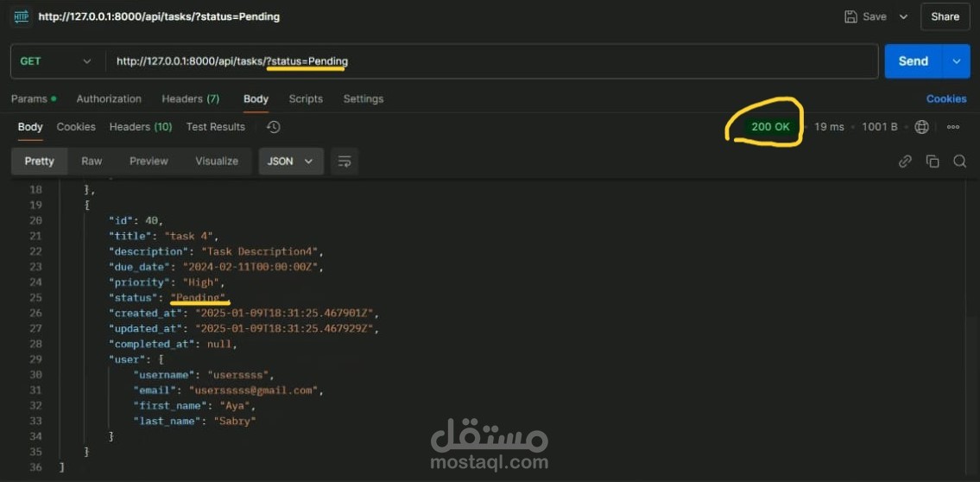Open the GET method dropdown
This screenshot has height=482, width=980.
[56, 61]
